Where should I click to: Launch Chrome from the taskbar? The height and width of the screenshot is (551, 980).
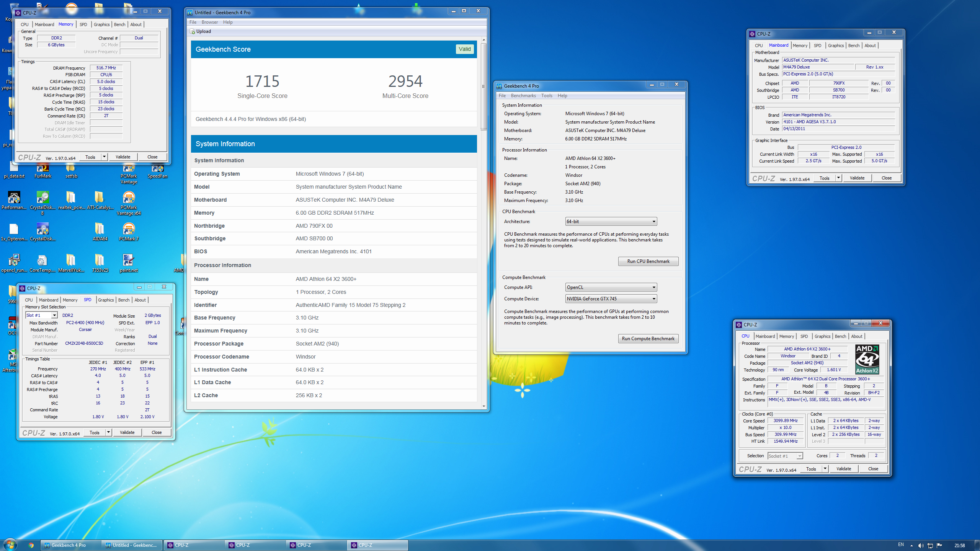[31, 545]
